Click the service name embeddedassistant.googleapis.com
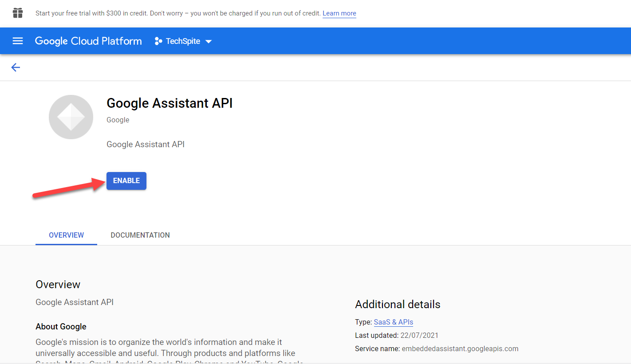 click(460, 348)
